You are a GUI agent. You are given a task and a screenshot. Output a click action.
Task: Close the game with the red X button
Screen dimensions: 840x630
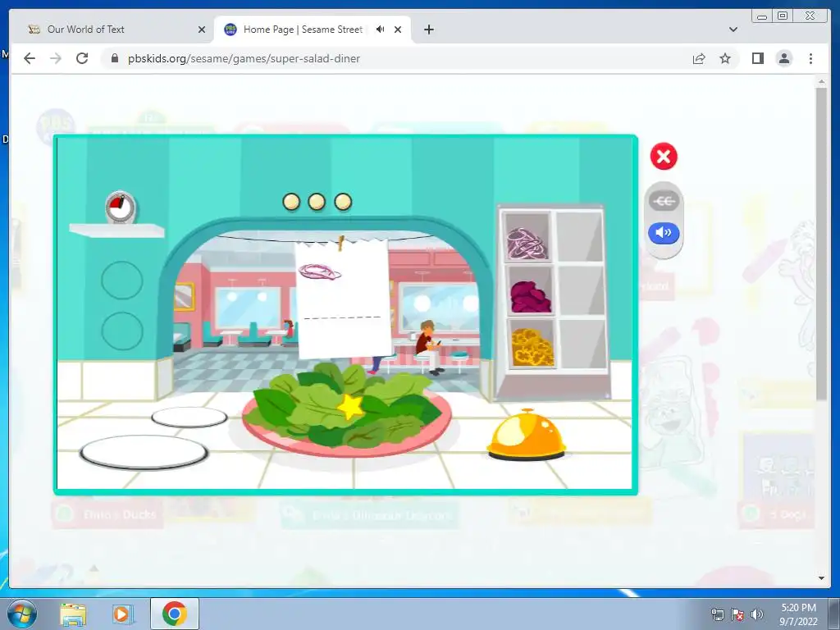[663, 157]
